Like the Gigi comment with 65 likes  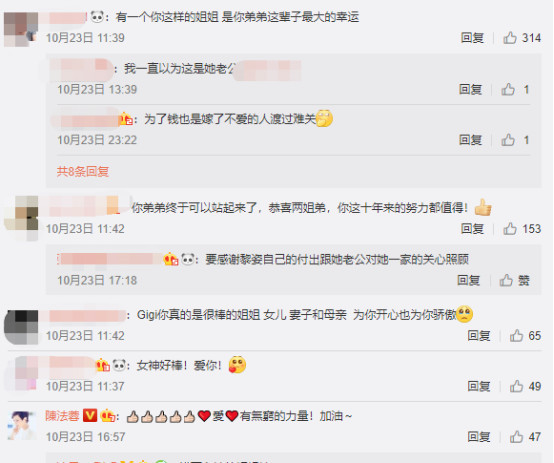coord(516,335)
